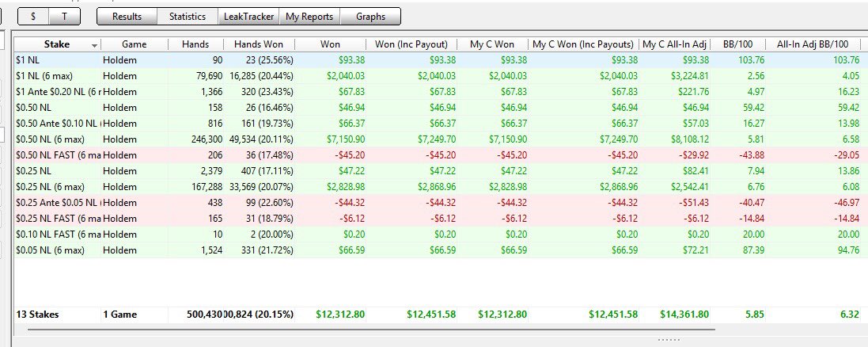This screenshot has height=347, width=868.
Task: Sort by the My C Won column
Action: (x=492, y=44)
